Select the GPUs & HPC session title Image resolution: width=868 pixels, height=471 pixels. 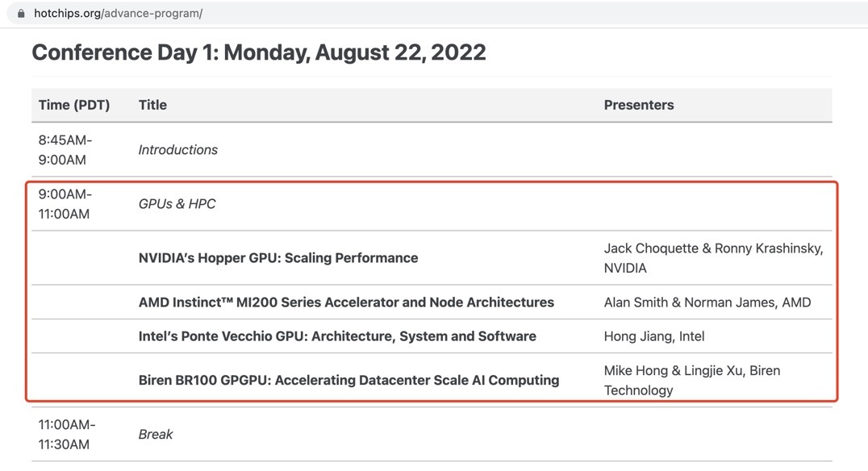click(177, 204)
